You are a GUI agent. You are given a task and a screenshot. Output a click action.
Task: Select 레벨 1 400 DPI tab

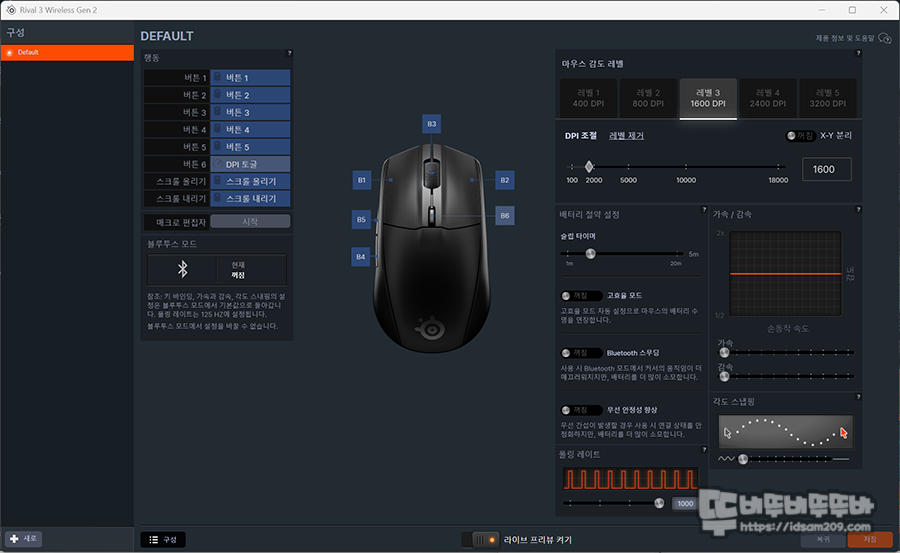point(588,98)
